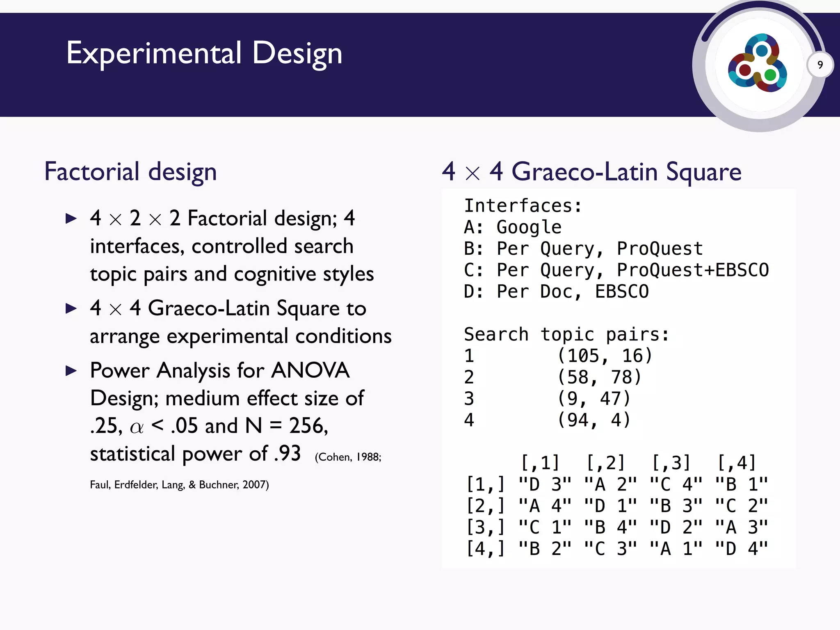The height and width of the screenshot is (630, 840).
Task: Click matrix cell "C 4"
Action: point(676,484)
